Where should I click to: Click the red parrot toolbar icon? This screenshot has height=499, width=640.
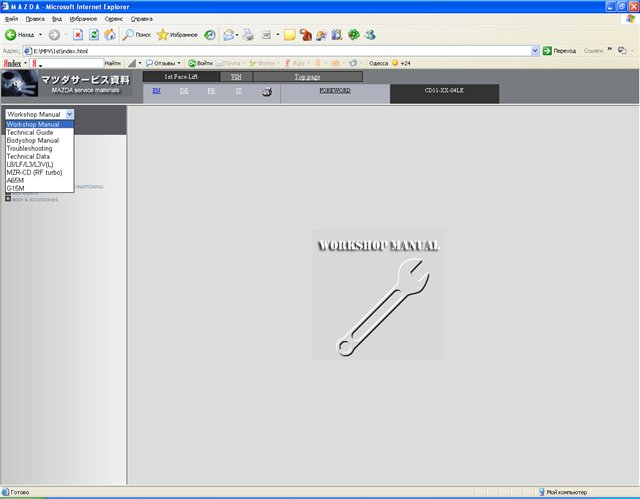point(305,35)
